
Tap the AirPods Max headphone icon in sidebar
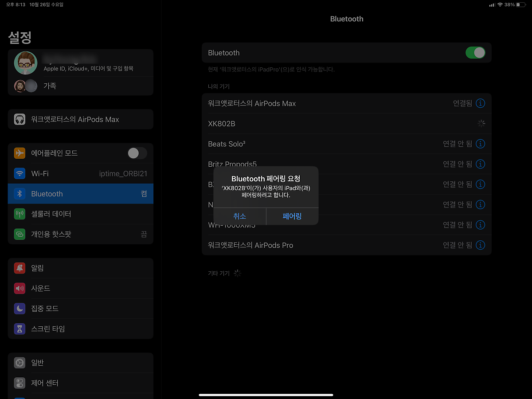(x=20, y=119)
